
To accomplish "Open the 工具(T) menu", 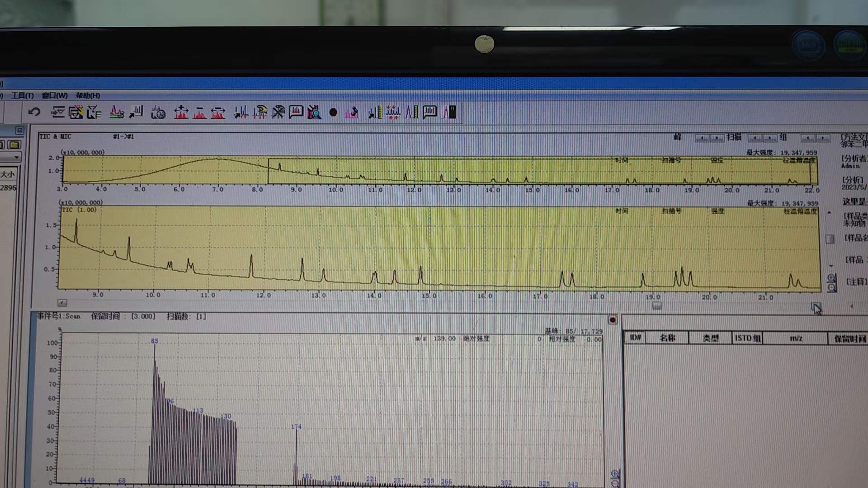I will [23, 95].
